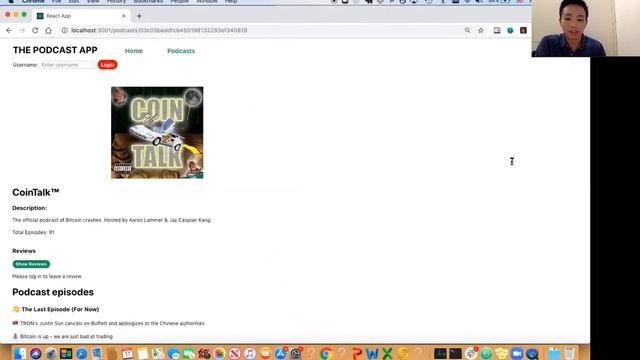Open System Preferences gear in dock
This screenshot has width=640, height=360.
296,353
